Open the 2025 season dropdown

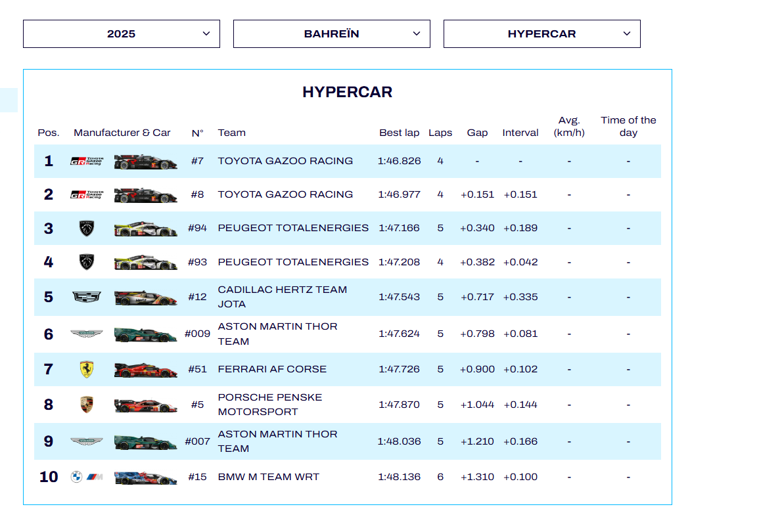click(x=122, y=33)
